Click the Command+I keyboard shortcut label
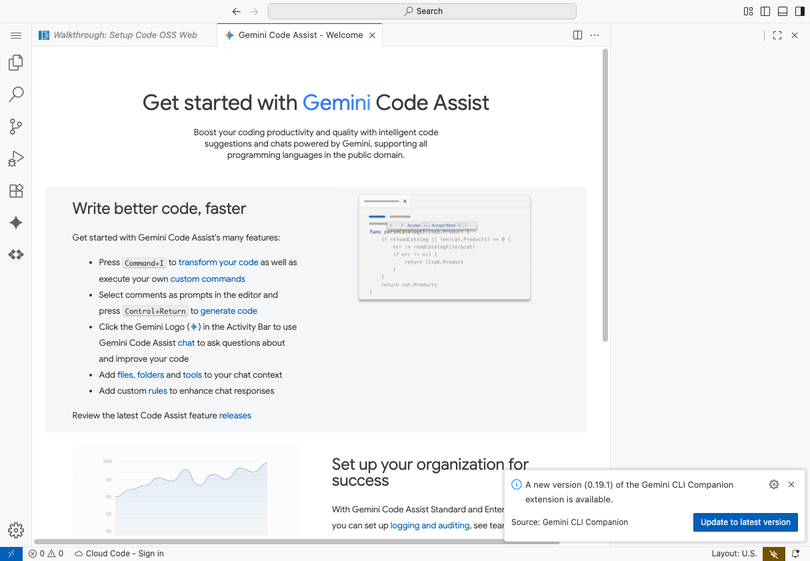This screenshot has width=810, height=561. (x=144, y=263)
